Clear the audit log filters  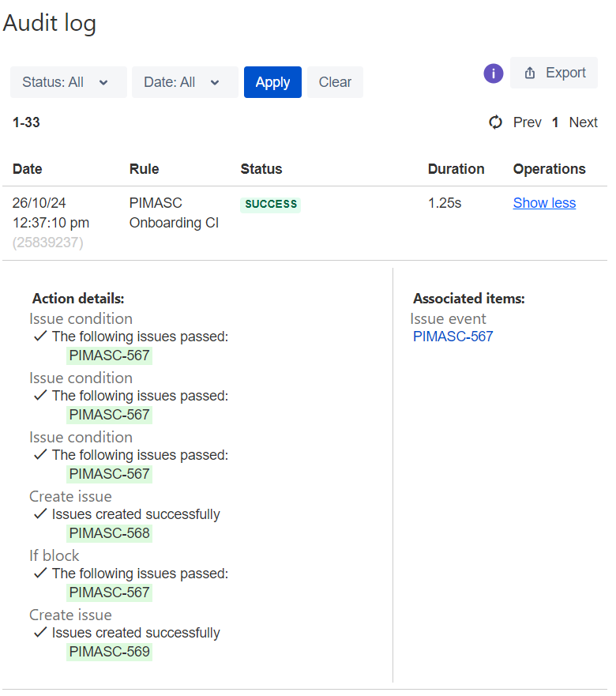point(335,82)
